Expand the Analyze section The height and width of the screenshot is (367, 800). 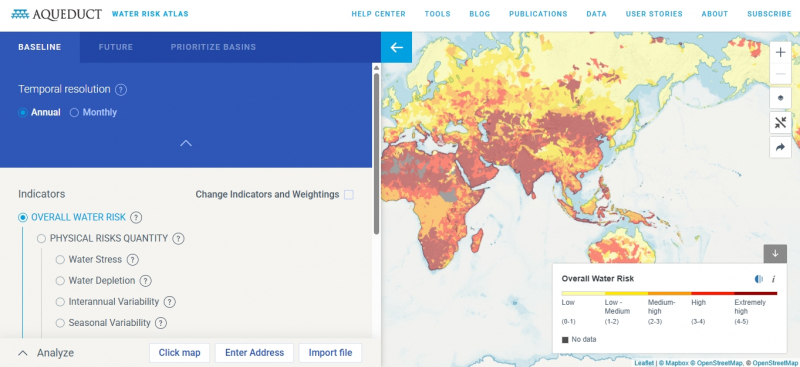pos(46,353)
